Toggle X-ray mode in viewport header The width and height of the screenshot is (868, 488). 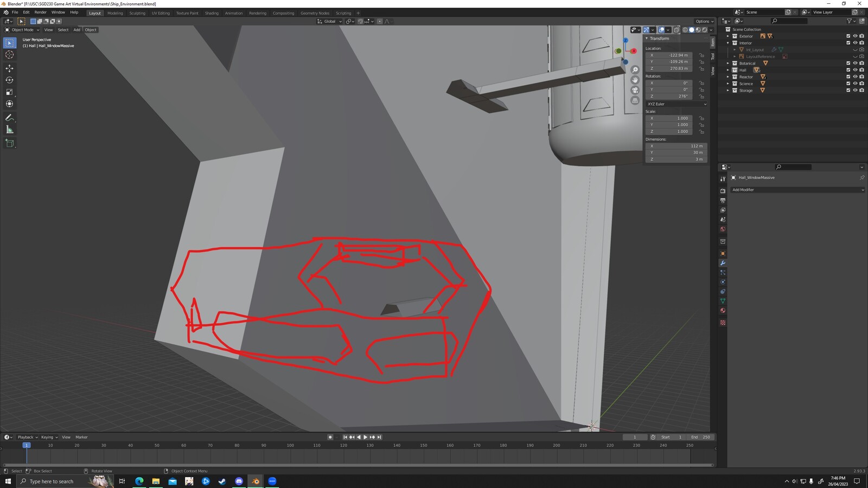pyautogui.click(x=676, y=30)
